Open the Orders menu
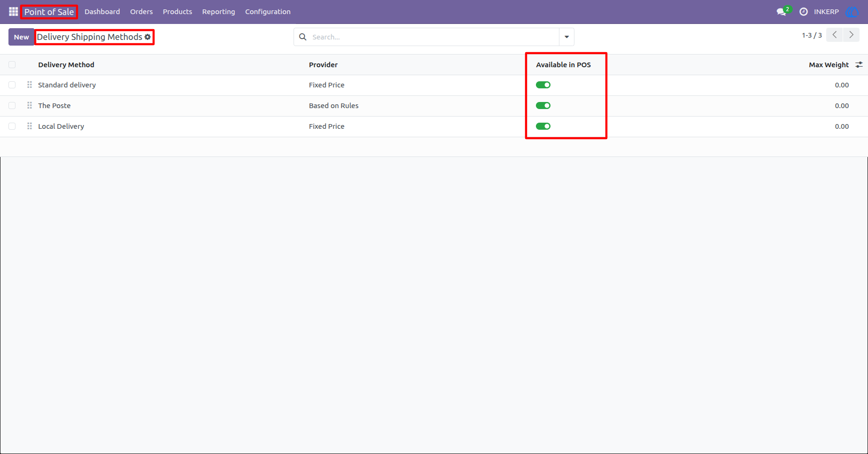The image size is (868, 454). click(x=141, y=11)
